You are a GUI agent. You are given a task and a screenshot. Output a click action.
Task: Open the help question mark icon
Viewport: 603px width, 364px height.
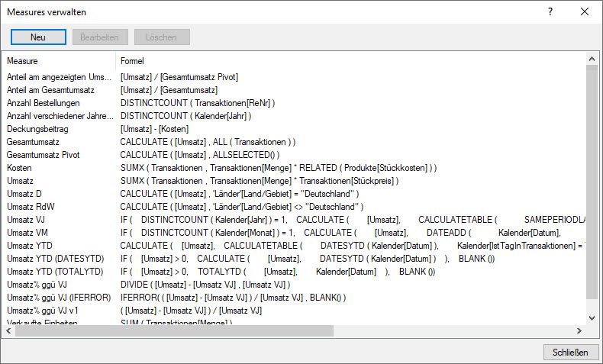550,12
